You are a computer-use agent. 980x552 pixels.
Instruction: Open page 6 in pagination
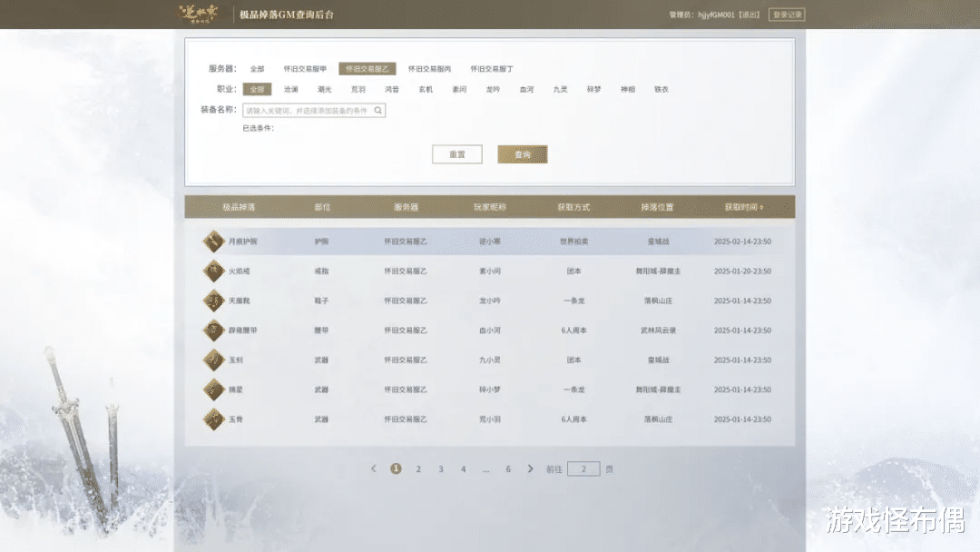click(x=508, y=468)
